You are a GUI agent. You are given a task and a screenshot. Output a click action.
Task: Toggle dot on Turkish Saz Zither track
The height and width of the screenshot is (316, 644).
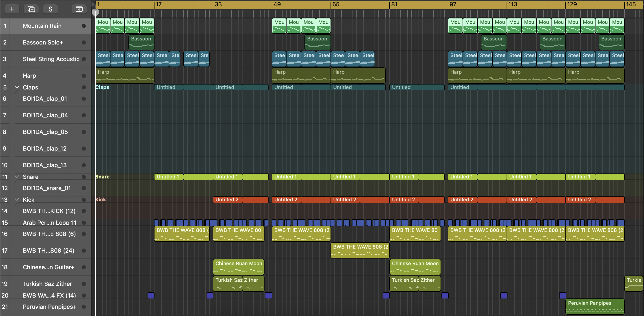tap(84, 284)
